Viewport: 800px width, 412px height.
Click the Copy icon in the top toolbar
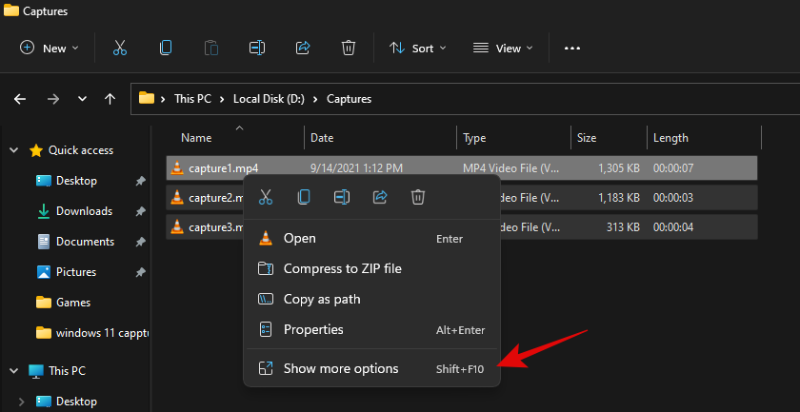pyautogui.click(x=165, y=48)
